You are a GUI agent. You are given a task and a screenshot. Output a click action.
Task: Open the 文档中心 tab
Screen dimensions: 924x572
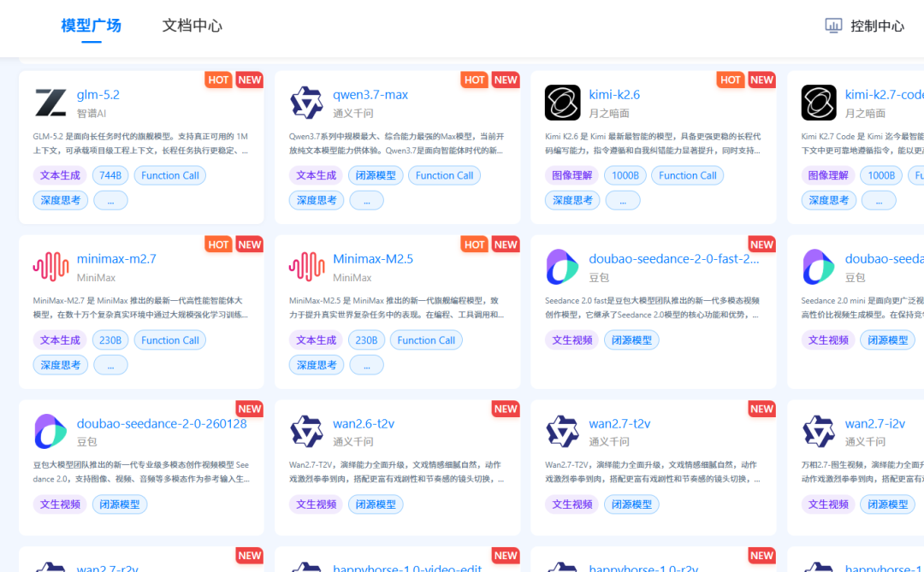(192, 26)
